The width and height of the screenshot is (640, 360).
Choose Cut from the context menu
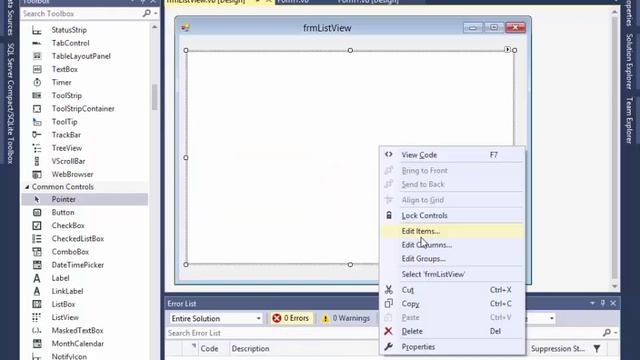pos(453,290)
